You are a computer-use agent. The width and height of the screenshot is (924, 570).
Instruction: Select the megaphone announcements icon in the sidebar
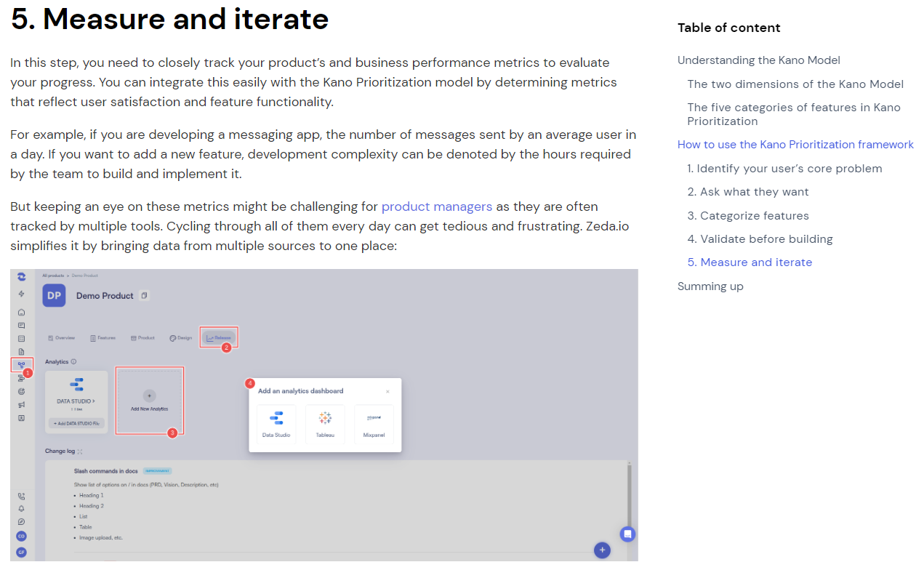click(x=22, y=404)
